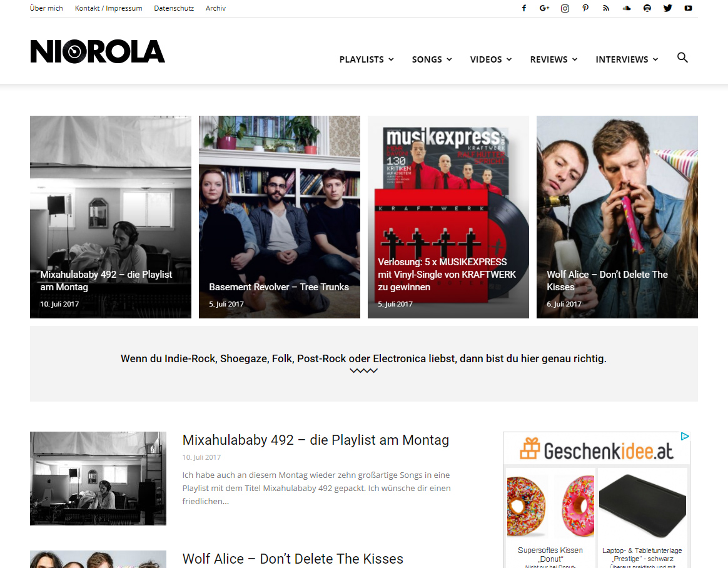Go to the Über mich page
Image resolution: width=728 pixels, height=568 pixels.
click(x=46, y=8)
